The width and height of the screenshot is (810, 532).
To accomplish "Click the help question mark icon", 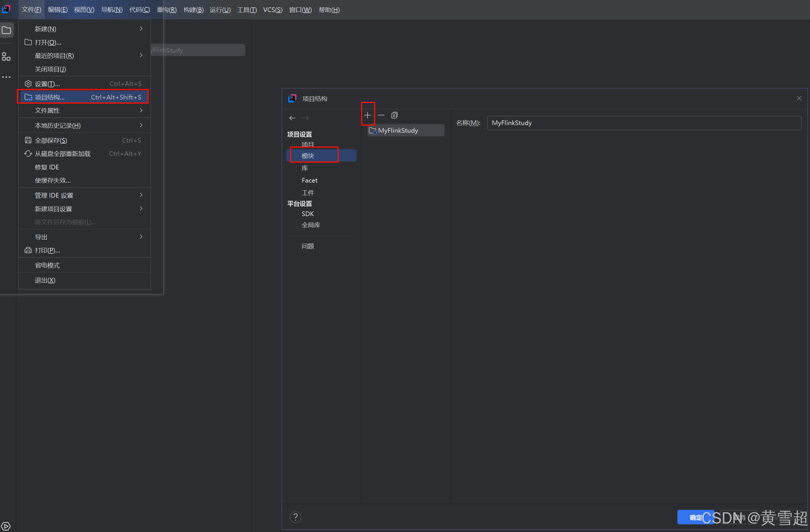I will [295, 517].
